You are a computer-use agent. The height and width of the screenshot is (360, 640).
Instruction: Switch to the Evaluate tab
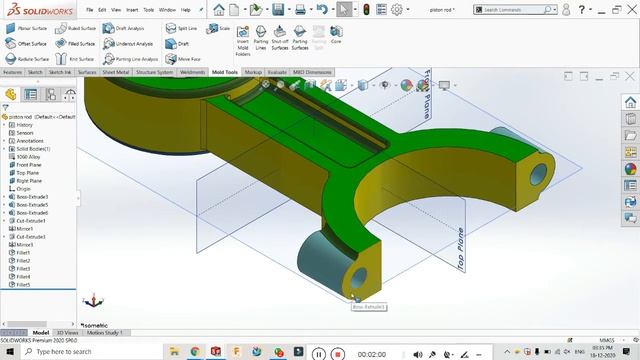click(x=277, y=72)
